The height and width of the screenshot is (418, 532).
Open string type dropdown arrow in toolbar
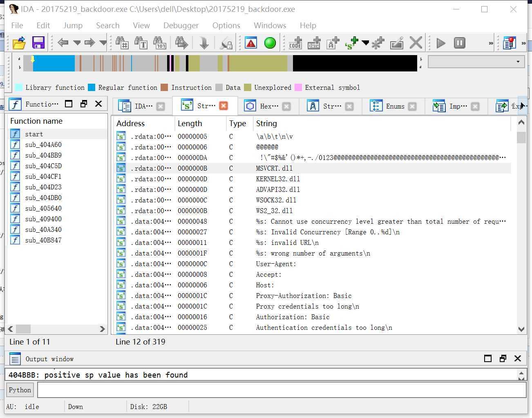[365, 42]
